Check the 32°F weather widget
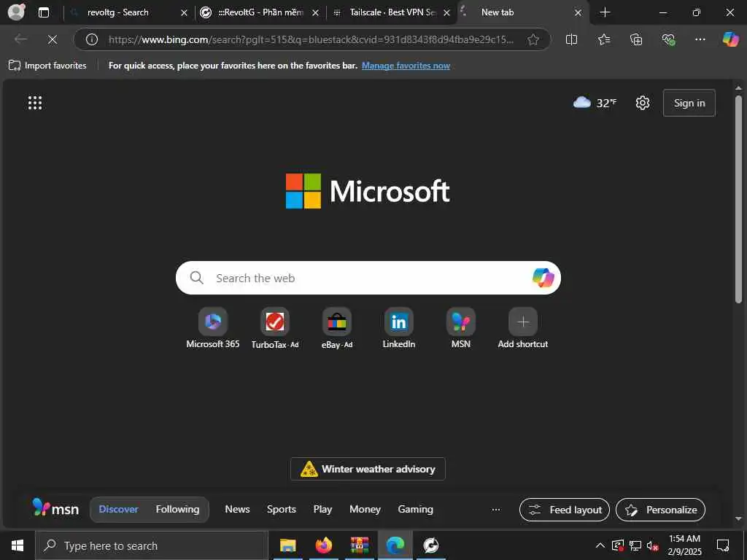Viewport: 747px width, 560px height. click(595, 103)
